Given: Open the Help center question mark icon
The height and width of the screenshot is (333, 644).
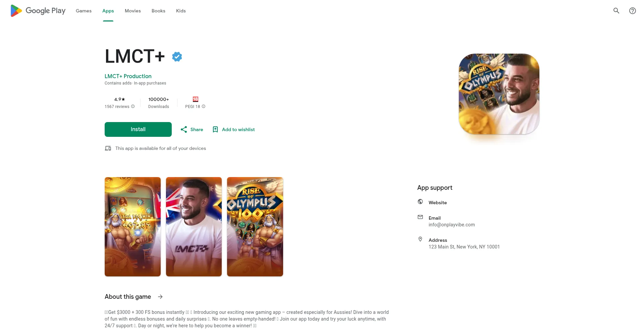Looking at the screenshot, I should pos(633,11).
